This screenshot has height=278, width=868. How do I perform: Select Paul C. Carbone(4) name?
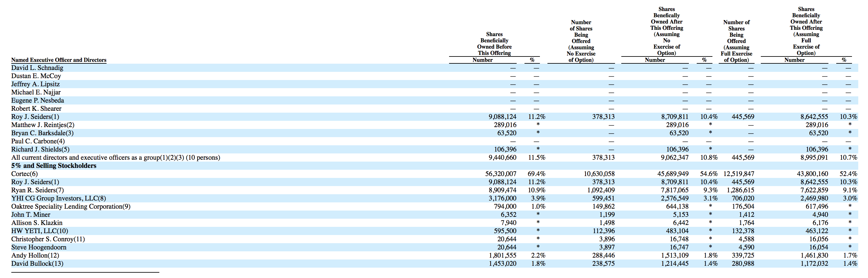38,141
